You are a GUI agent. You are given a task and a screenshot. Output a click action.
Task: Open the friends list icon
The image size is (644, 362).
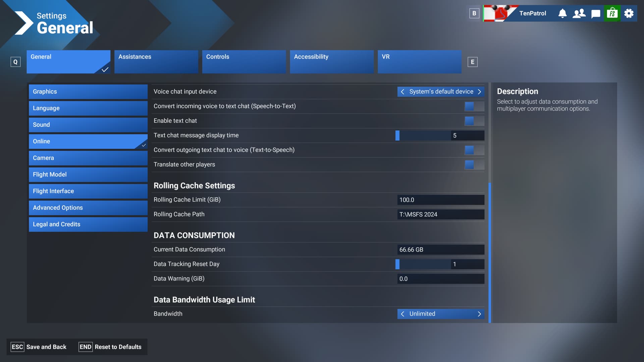[x=579, y=13]
